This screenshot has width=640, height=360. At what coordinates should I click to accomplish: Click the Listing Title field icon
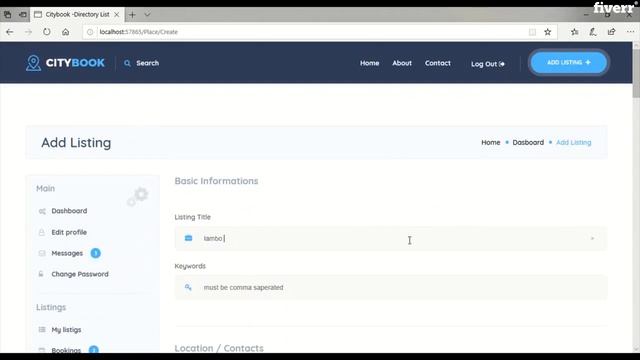(x=188, y=238)
